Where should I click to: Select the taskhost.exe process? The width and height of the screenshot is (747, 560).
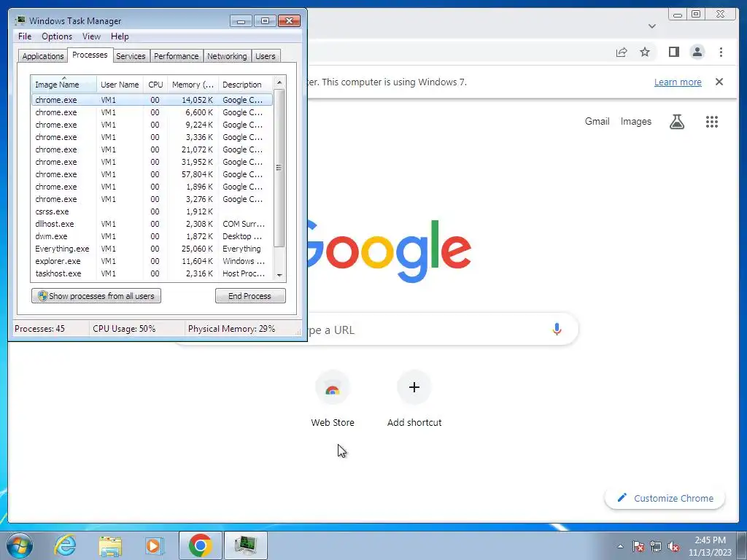(152, 273)
